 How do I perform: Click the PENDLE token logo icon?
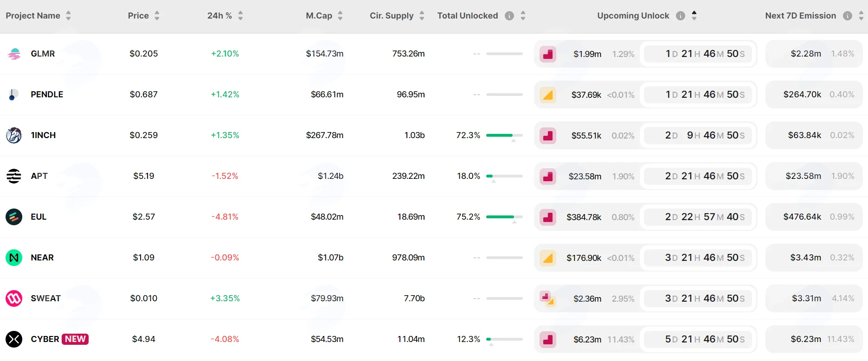[x=14, y=95]
